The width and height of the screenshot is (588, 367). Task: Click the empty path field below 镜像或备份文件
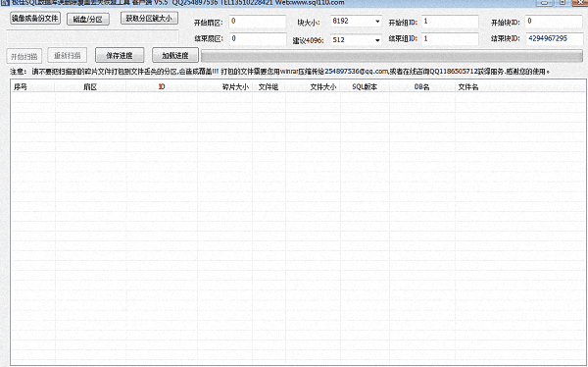tap(93, 37)
